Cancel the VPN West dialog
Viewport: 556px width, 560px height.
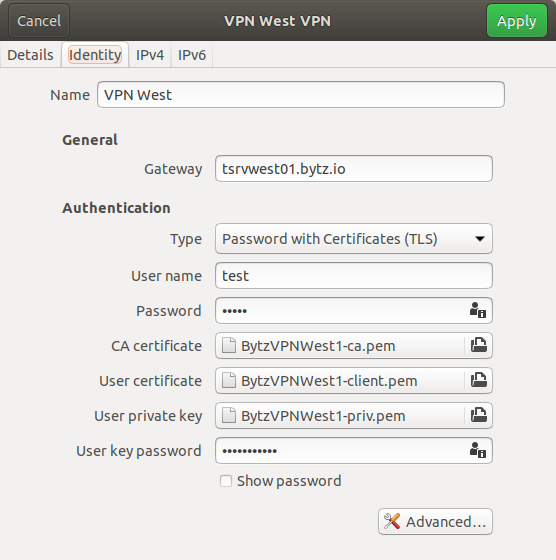tap(39, 21)
